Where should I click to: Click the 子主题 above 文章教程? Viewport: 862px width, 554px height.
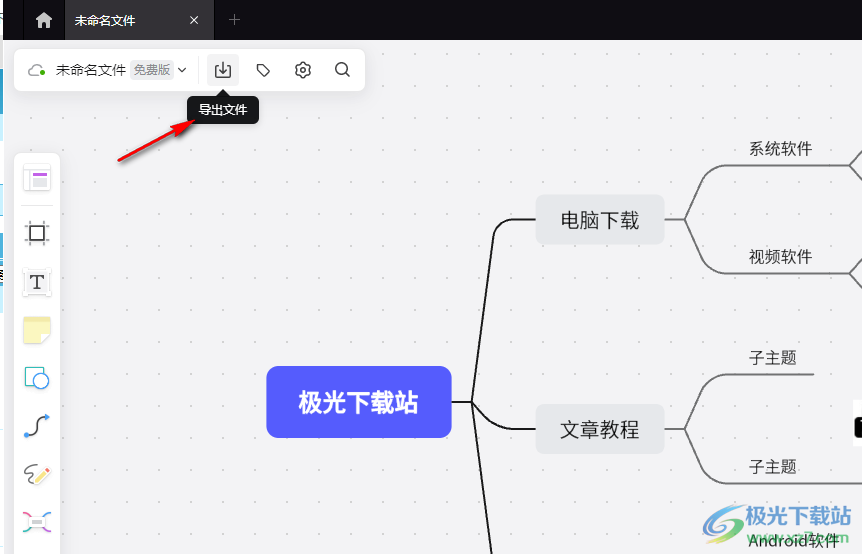[x=772, y=358]
